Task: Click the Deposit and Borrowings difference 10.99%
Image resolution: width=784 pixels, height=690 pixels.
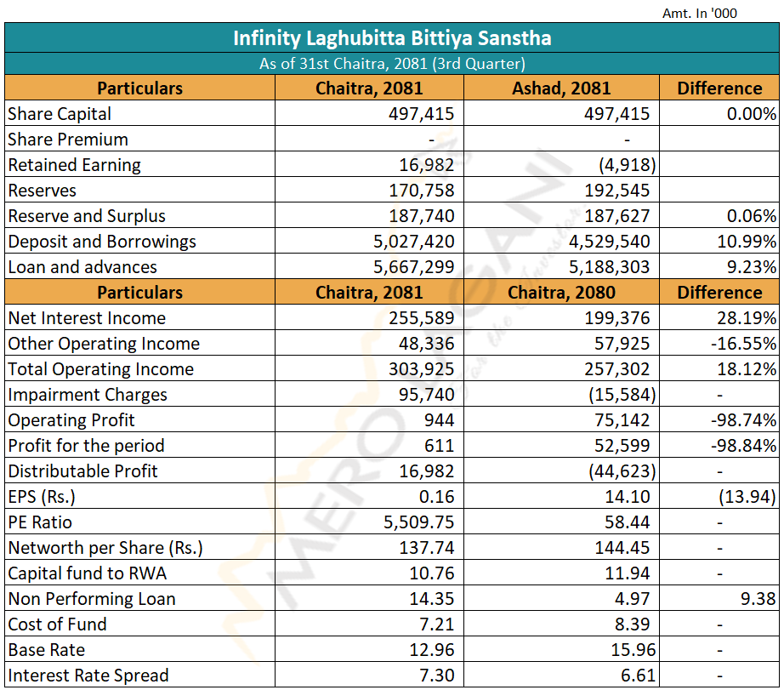Action: 747,242
